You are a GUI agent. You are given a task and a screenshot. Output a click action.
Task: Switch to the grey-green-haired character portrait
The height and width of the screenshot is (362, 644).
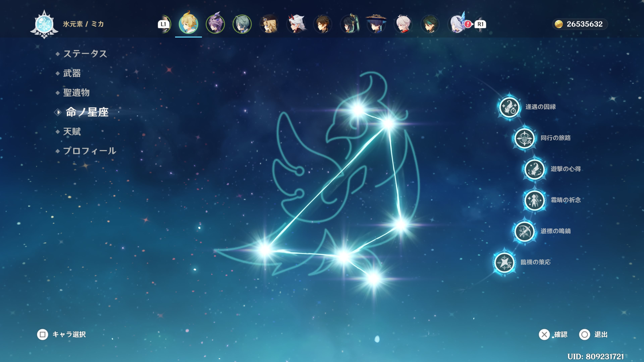pyautogui.click(x=242, y=24)
